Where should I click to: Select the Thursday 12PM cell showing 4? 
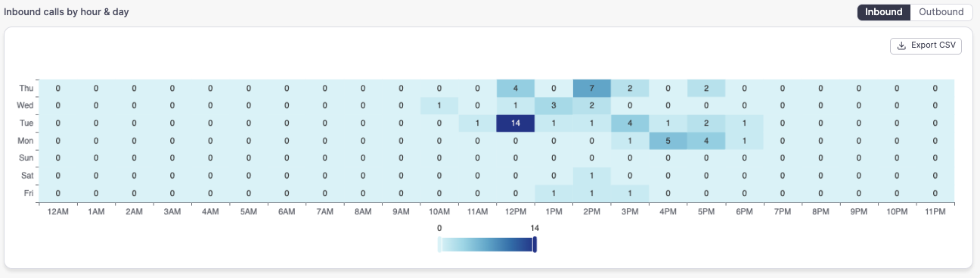pyautogui.click(x=516, y=89)
